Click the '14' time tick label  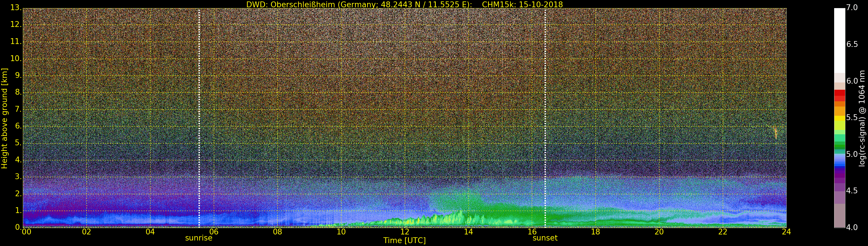[x=468, y=232]
